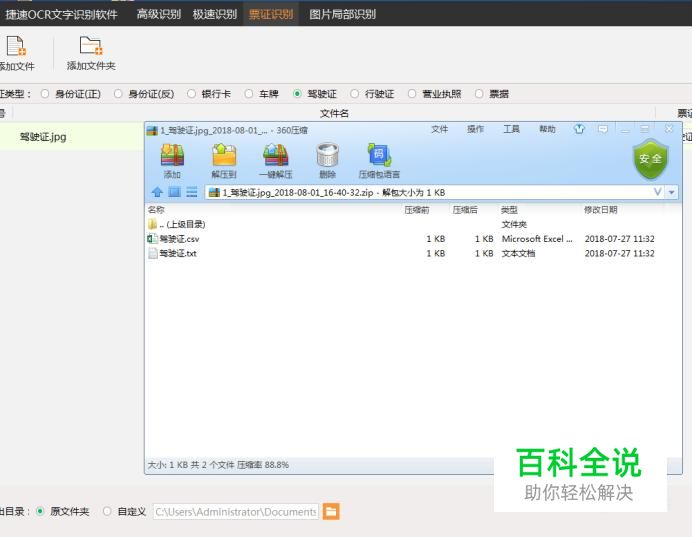Click the status bar text showing 压缩率 88.8%
This screenshot has height=537, width=692.
[x=218, y=465]
